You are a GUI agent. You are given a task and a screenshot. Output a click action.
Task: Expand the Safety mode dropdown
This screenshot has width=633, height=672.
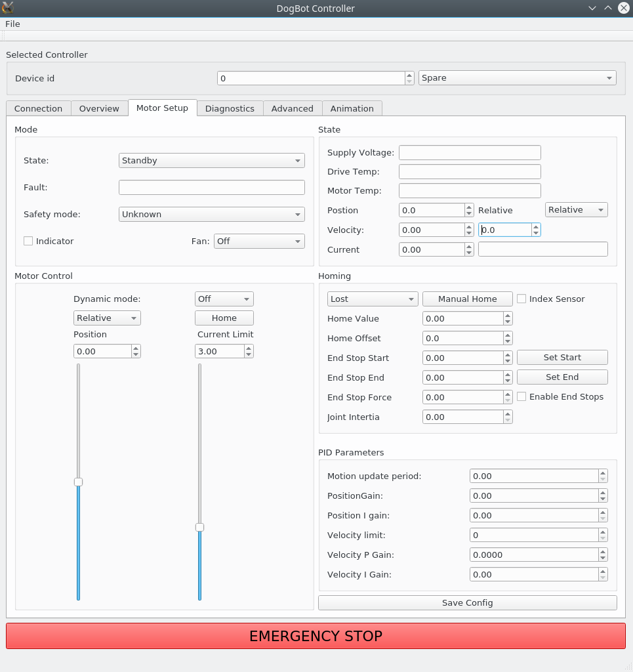212,215
